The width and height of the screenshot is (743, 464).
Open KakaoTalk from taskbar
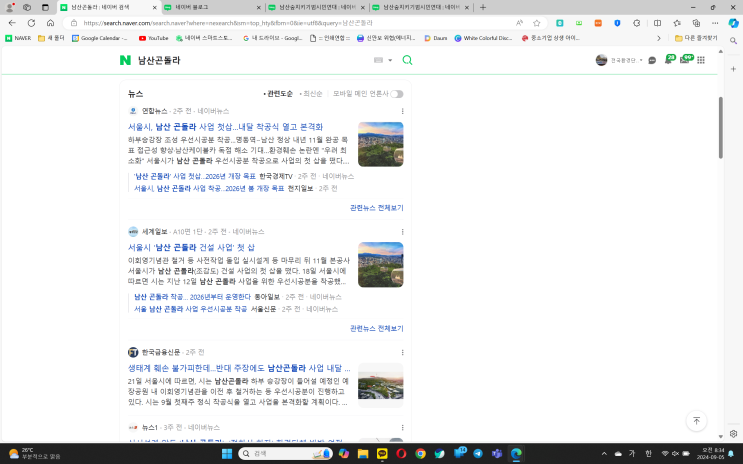point(382,454)
